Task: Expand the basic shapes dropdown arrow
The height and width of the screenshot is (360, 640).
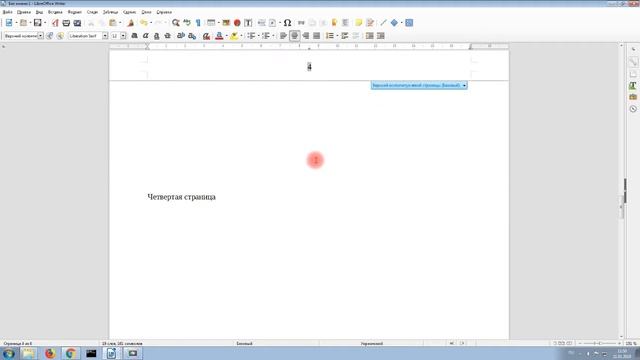Action: pos(401,23)
